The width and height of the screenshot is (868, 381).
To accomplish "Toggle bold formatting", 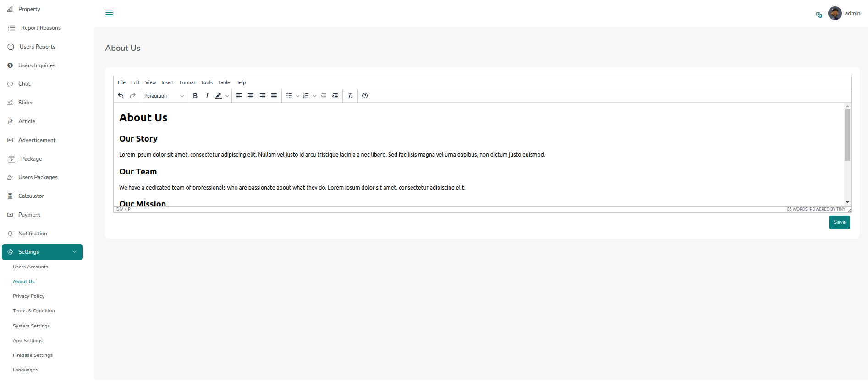I will click(195, 96).
